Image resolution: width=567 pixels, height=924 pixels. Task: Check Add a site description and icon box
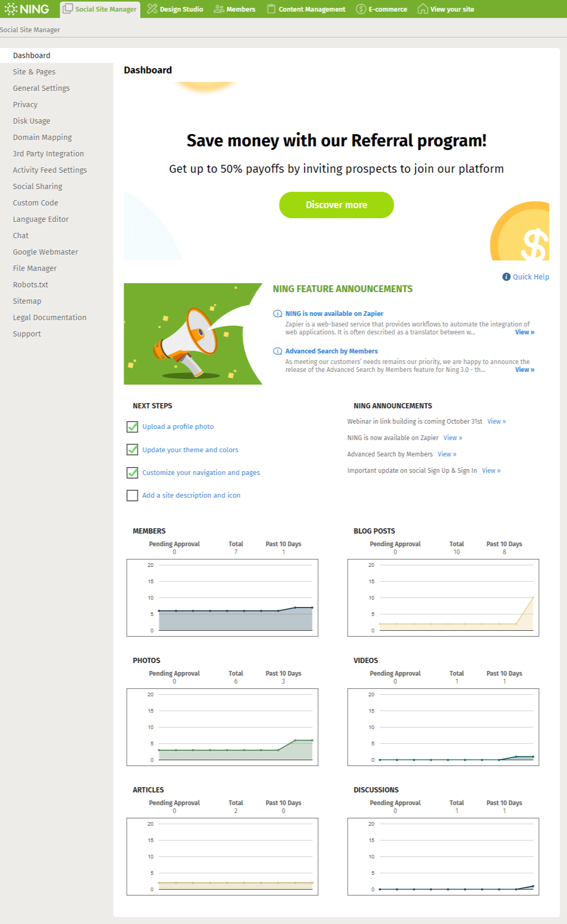point(133,496)
